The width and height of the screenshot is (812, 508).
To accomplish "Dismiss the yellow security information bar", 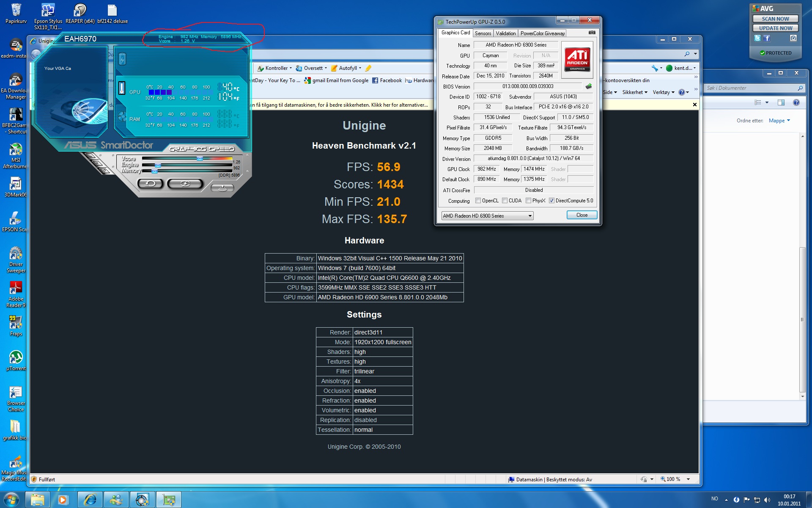I will [694, 105].
